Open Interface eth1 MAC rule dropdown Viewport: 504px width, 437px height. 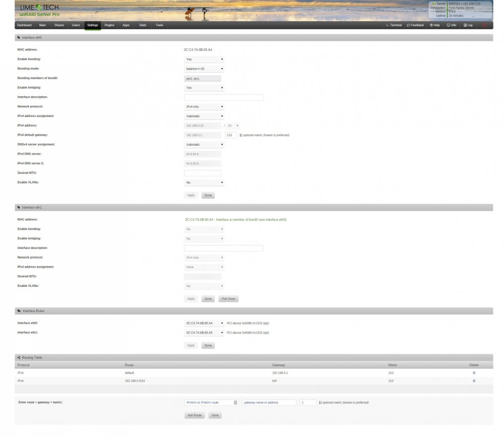204,333
